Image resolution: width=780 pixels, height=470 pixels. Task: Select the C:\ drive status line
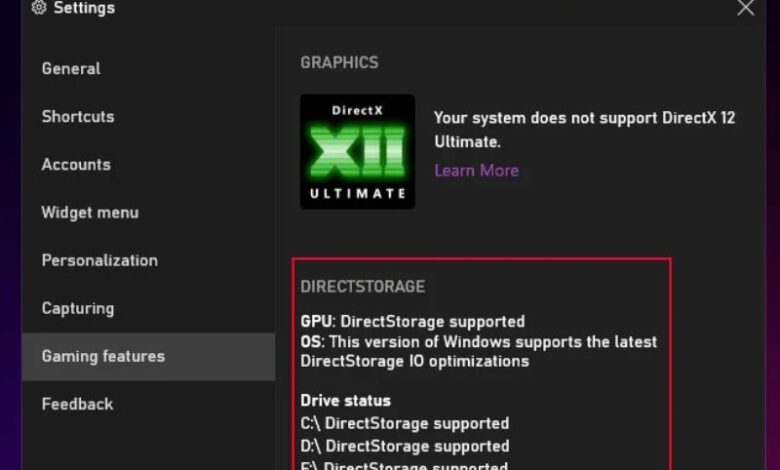pos(404,423)
